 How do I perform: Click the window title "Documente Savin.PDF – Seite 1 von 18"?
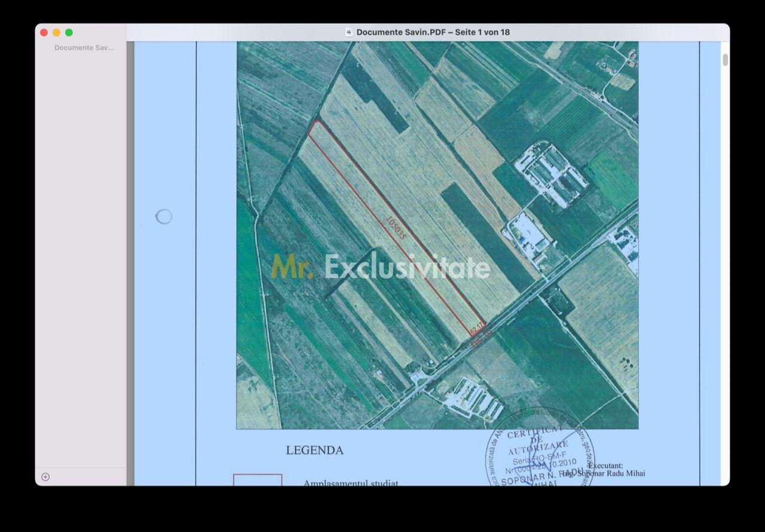click(433, 32)
